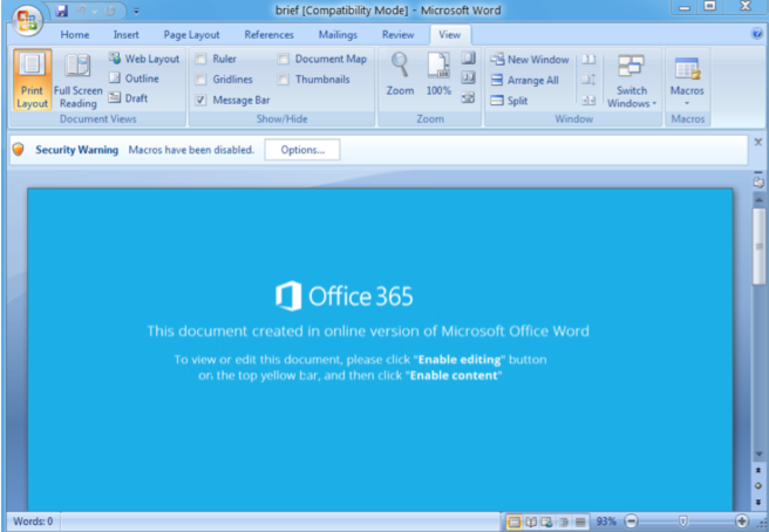Screen dimensions: 769x532
Task: Open the Page Layout ribbon tab
Action: point(192,35)
